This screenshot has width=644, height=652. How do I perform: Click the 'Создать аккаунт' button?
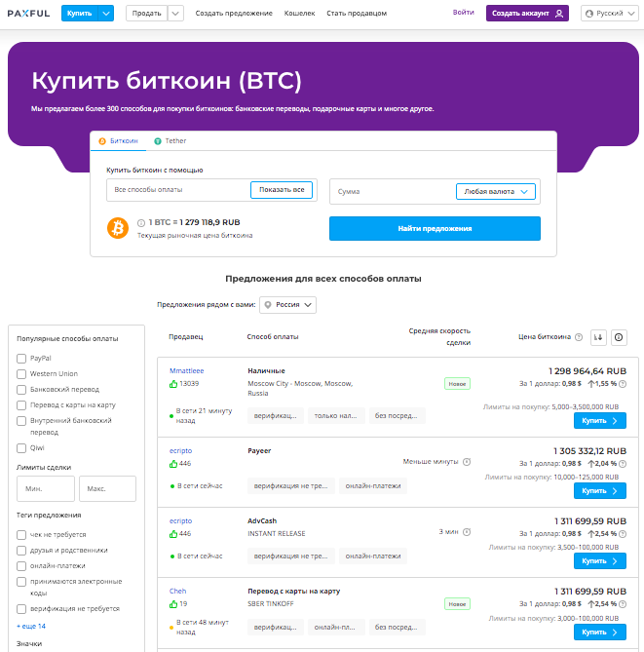click(527, 14)
